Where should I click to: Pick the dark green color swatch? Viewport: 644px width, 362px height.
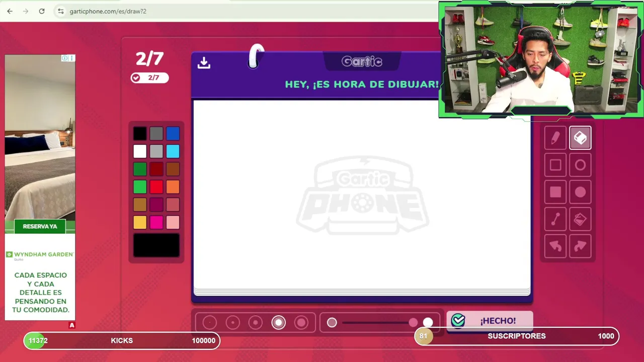click(140, 169)
